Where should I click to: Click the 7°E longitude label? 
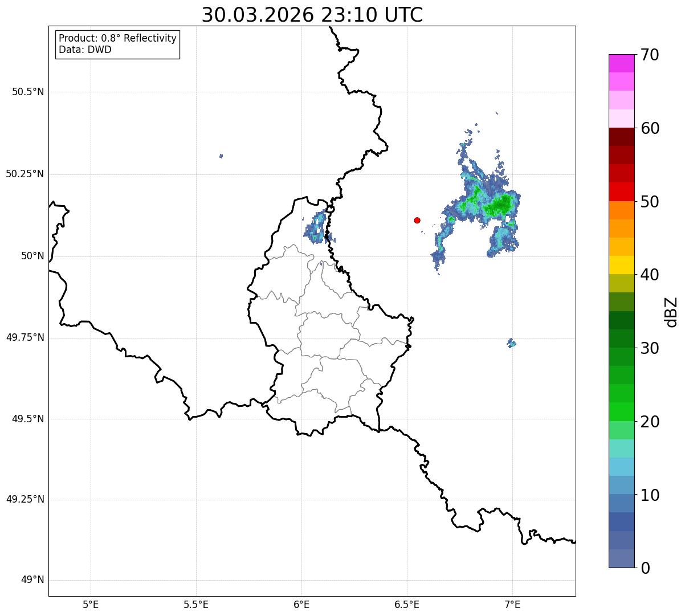coord(512,604)
